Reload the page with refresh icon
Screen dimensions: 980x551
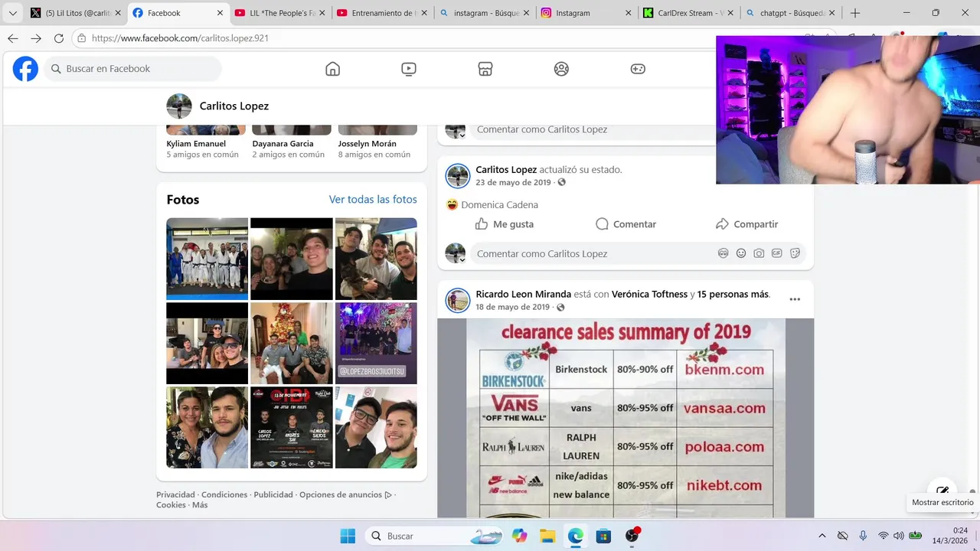point(59,38)
